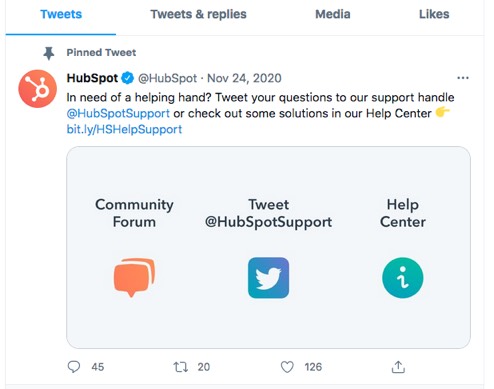Click the orange Community Forum chat icon
Screen dimensions: 494x389
(134, 277)
